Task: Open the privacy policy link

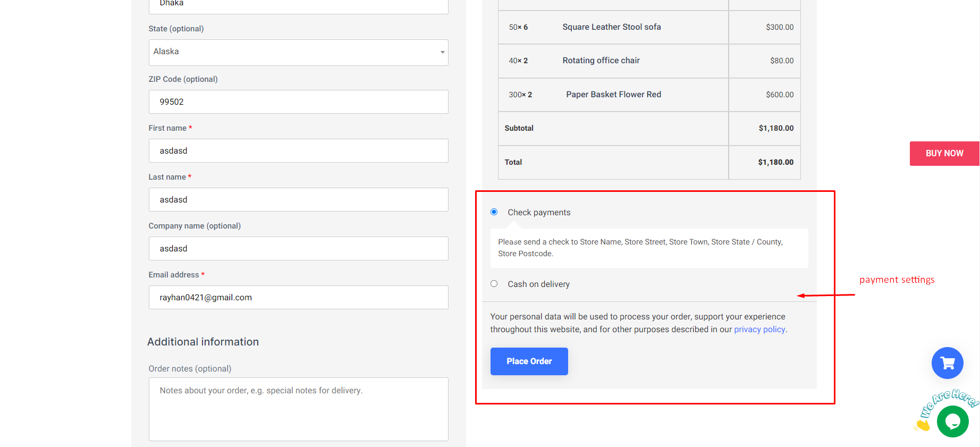Action: click(759, 330)
